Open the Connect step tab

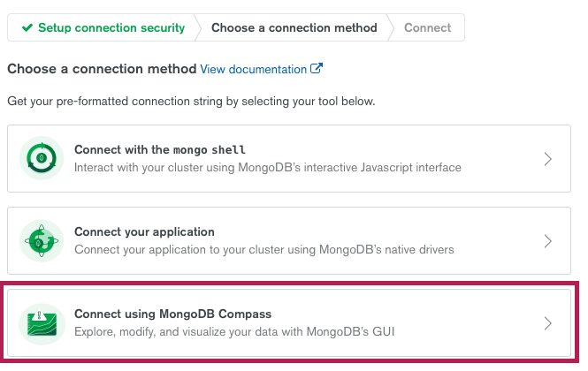click(x=427, y=27)
